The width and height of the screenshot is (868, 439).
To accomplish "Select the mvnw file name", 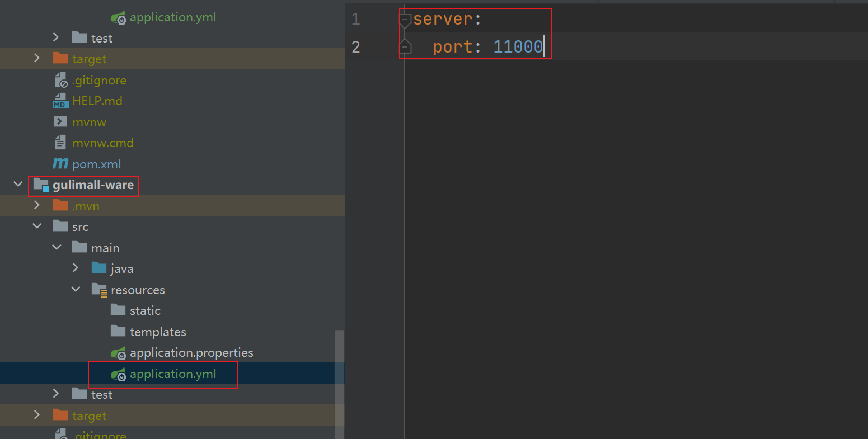I will tap(89, 122).
